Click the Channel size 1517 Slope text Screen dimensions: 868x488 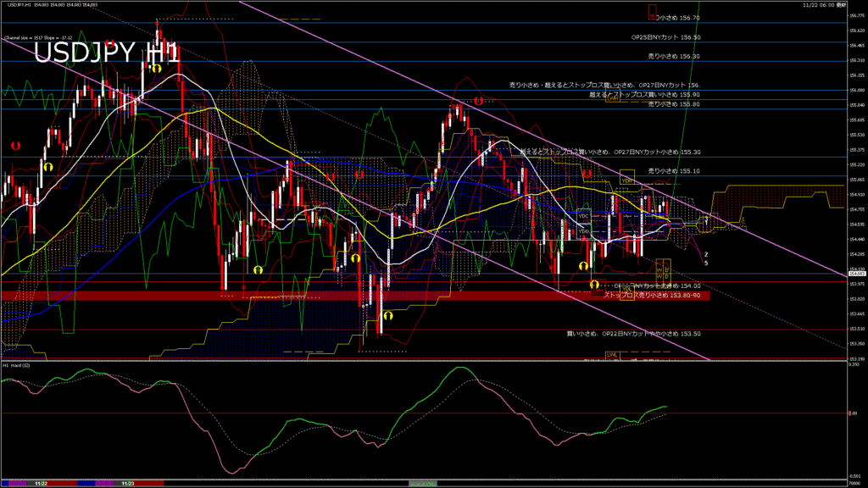[38, 38]
